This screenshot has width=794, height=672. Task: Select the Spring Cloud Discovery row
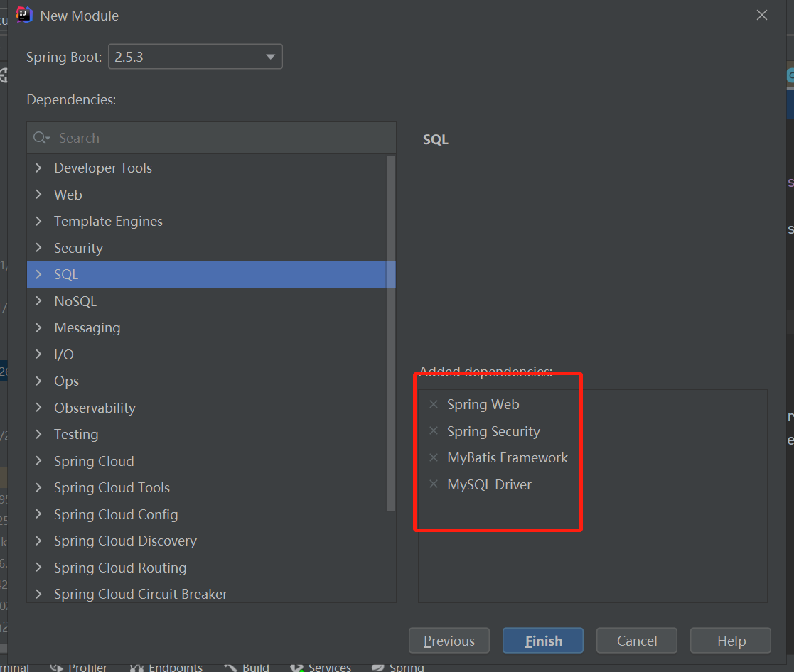click(207, 541)
